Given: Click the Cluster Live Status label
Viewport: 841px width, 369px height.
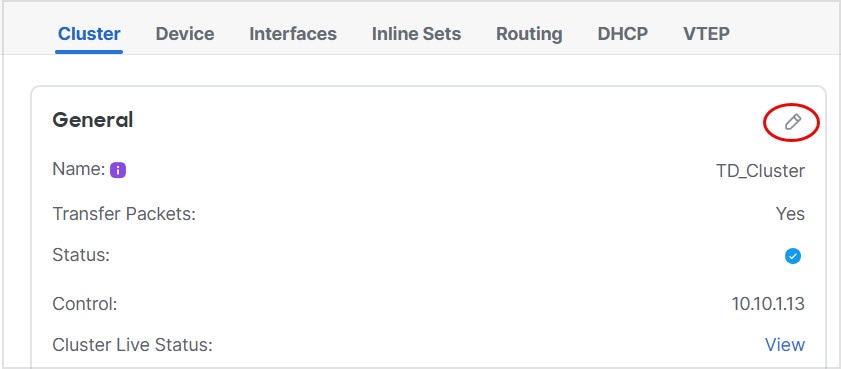Looking at the screenshot, I should (x=132, y=344).
